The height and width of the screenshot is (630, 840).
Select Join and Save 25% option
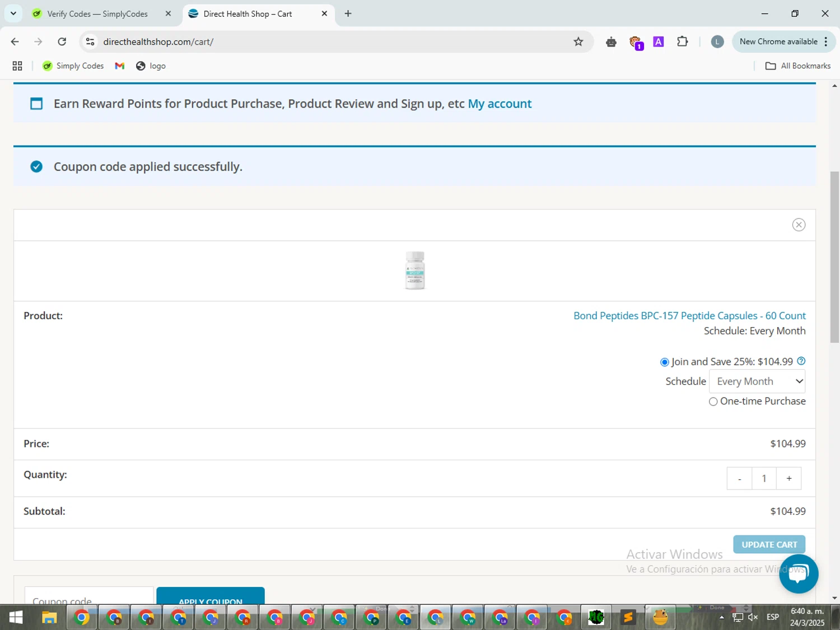click(x=665, y=362)
